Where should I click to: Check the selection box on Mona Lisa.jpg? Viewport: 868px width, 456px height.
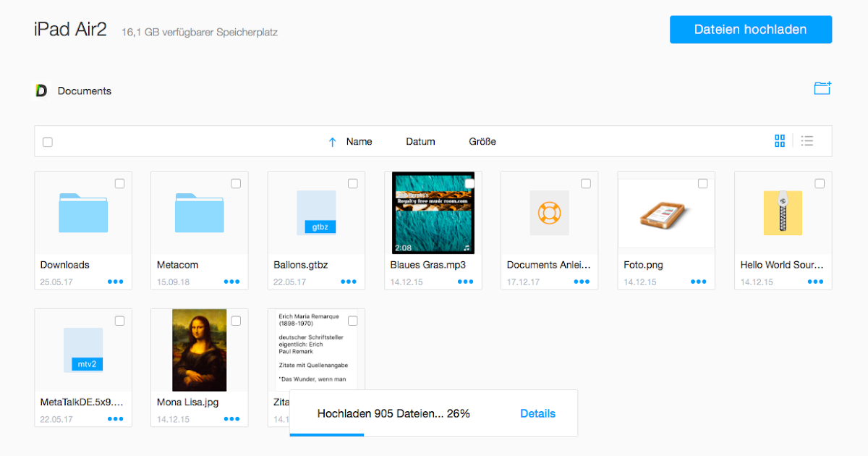[236, 320]
